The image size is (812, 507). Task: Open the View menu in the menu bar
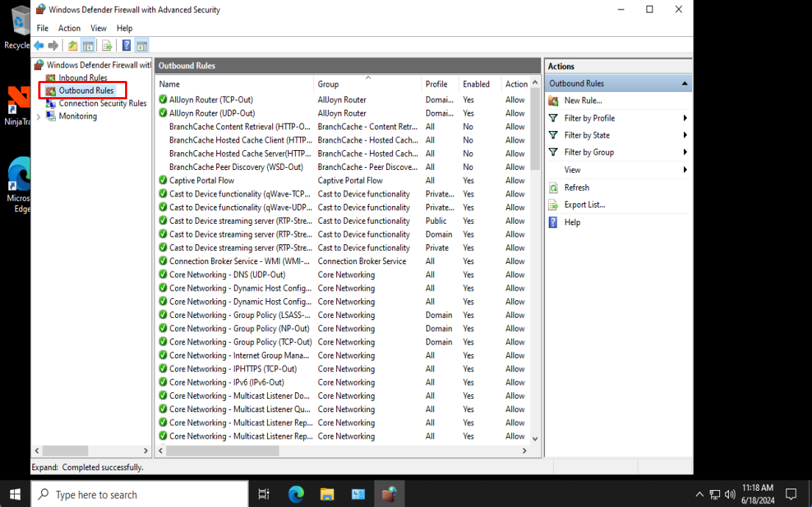99,28
